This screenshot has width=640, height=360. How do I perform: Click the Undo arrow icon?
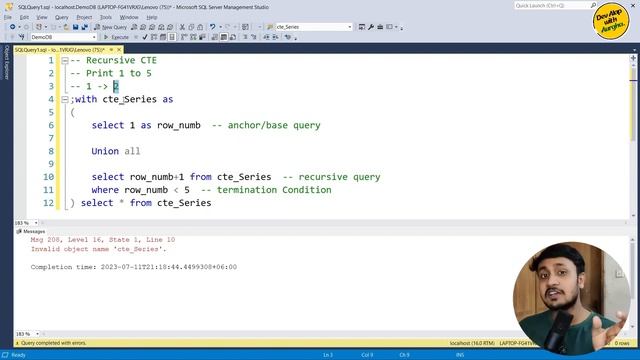pyautogui.click(x=213, y=27)
